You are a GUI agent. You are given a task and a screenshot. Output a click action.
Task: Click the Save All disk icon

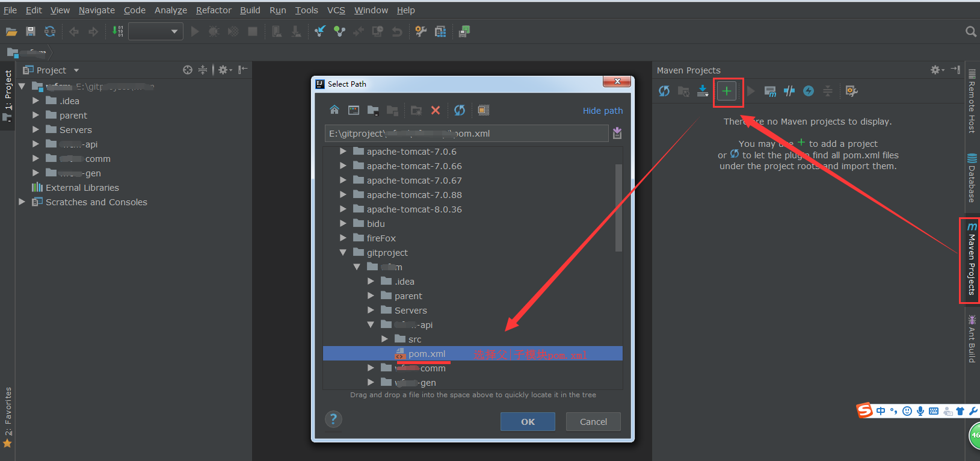31,31
